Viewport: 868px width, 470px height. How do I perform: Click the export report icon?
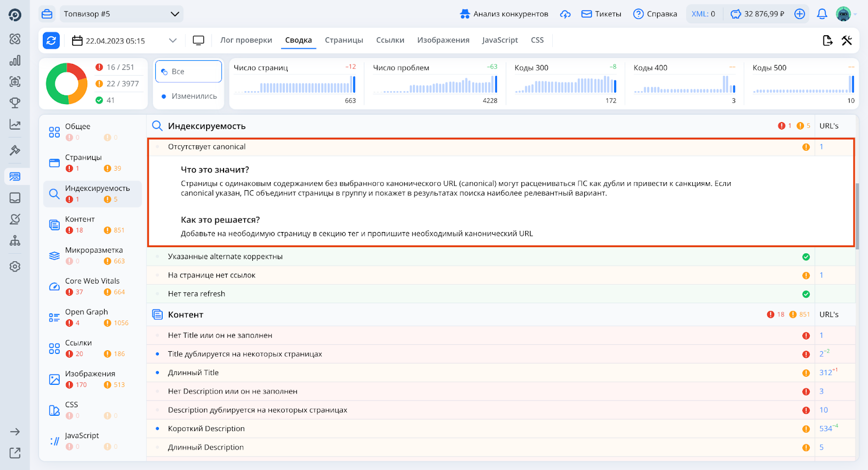(x=827, y=41)
